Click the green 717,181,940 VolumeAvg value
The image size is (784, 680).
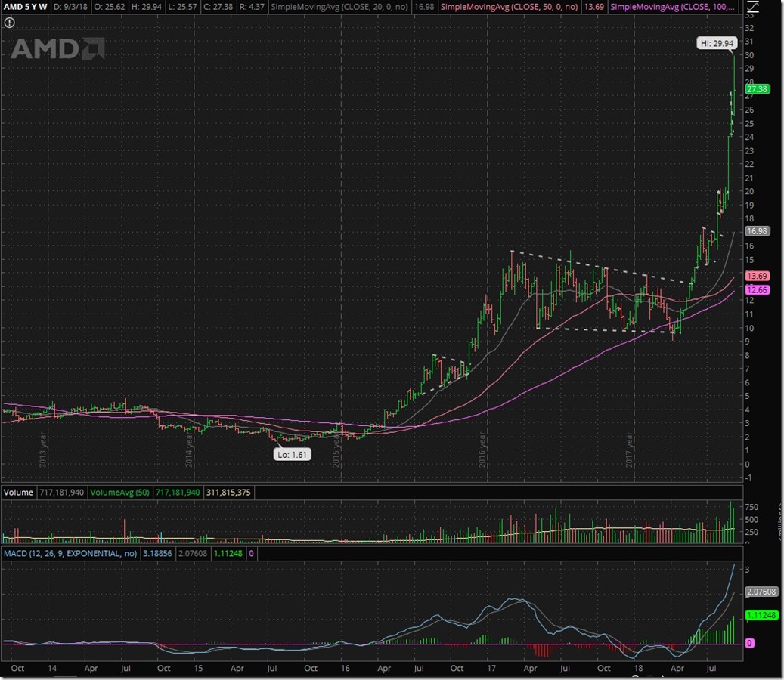coord(178,493)
